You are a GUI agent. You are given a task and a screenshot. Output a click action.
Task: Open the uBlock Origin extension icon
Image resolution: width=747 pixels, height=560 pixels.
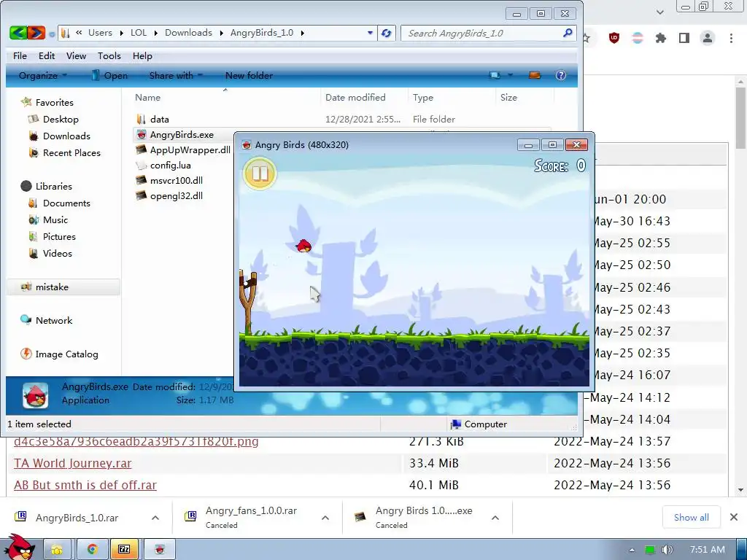(x=614, y=38)
